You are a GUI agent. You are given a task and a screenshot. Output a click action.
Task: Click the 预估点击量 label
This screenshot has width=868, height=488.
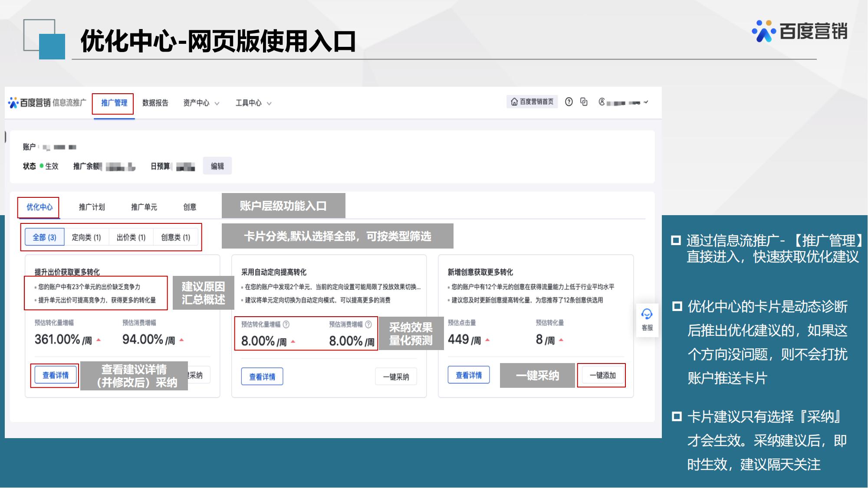pos(462,323)
